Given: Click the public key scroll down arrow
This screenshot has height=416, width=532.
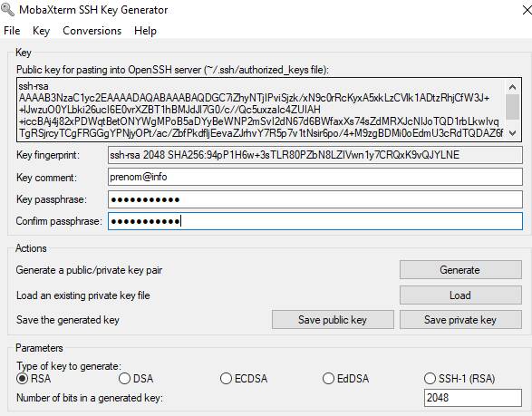Looking at the screenshot, I should click(513, 133).
